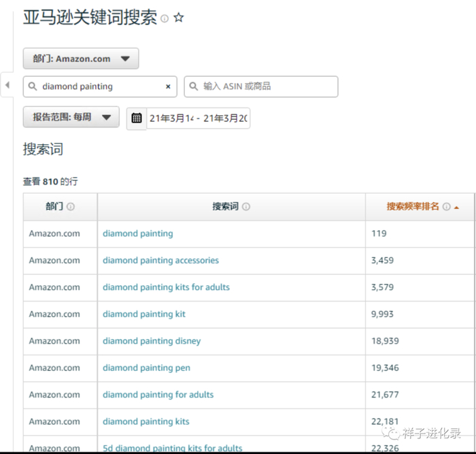The image size is (476, 454).
Task: Open the diamond painting for adults link
Action: coord(158,395)
